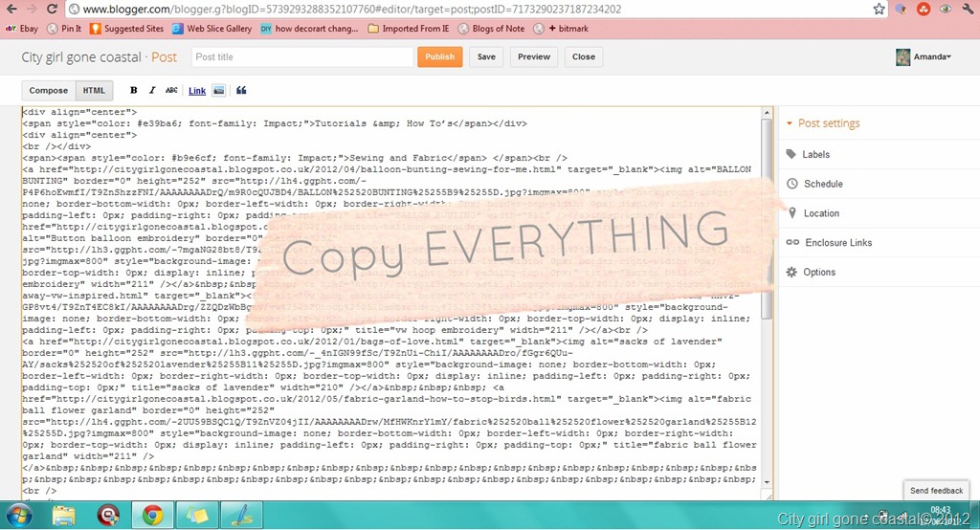Open the Labels tag icon

[791, 154]
